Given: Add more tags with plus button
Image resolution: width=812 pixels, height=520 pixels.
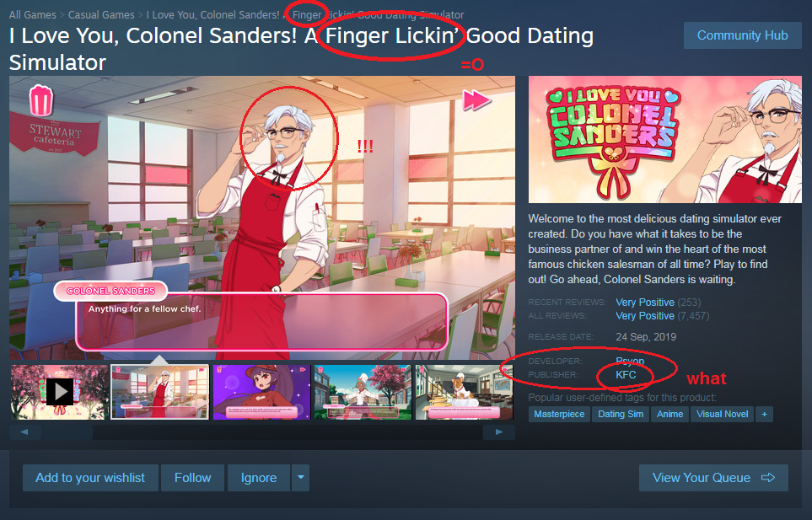Looking at the screenshot, I should click(x=764, y=414).
